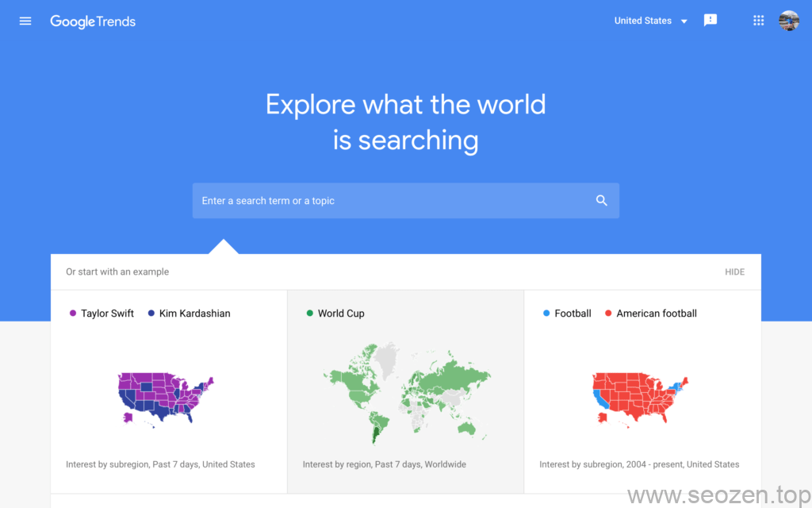This screenshot has width=812, height=508.
Task: Click the feedback exclamation icon
Action: pyautogui.click(x=710, y=20)
